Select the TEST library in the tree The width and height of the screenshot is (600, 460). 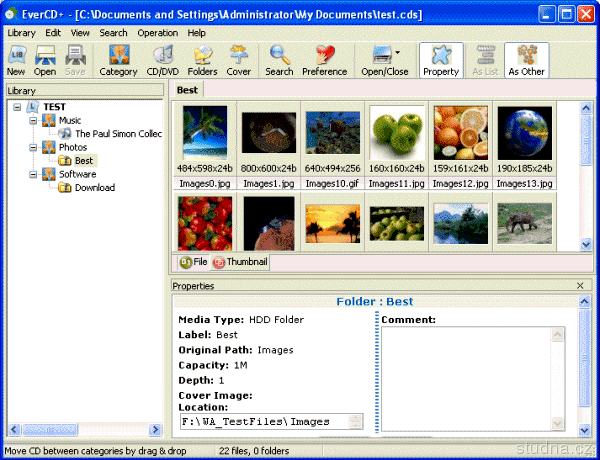pyautogui.click(x=54, y=107)
